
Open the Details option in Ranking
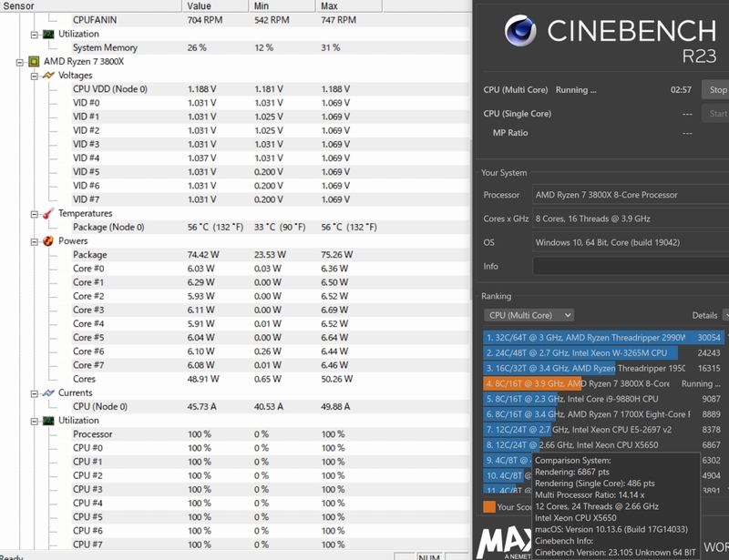click(x=704, y=315)
